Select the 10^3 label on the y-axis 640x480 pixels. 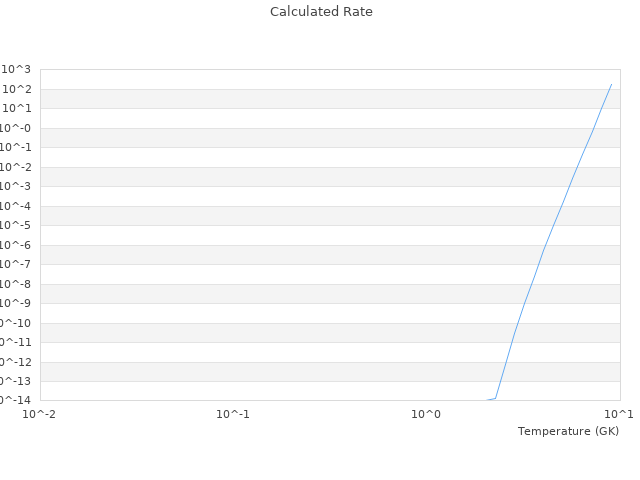pyautogui.click(x=17, y=69)
